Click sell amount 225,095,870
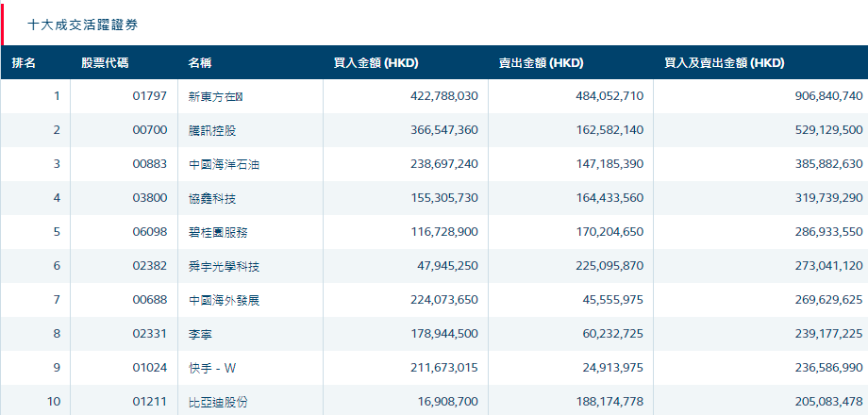 pyautogui.click(x=609, y=266)
